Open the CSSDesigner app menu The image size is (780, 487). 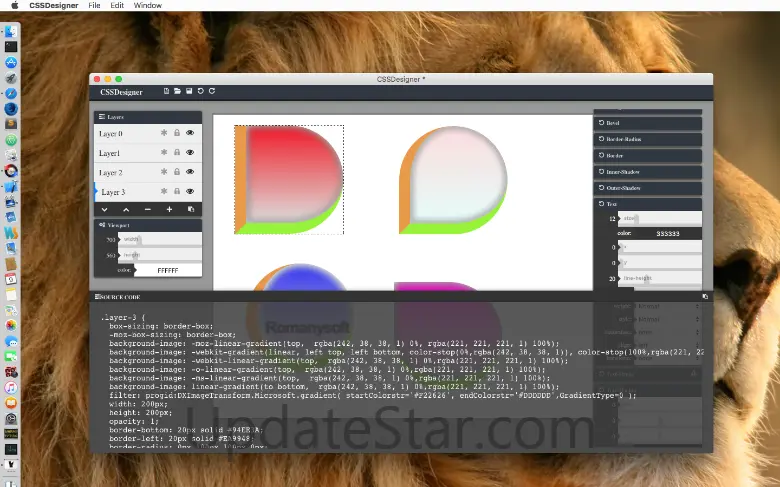click(54, 5)
